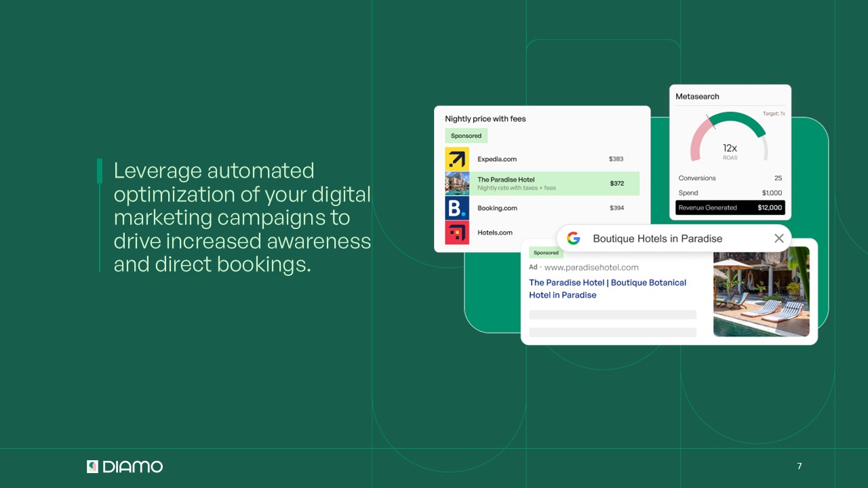Select the Expedia.com price row name
Image resolution: width=868 pixels, height=488 pixels.
497,159
